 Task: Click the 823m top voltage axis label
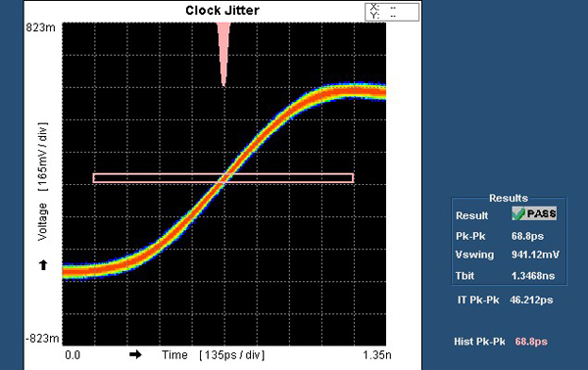40,27
